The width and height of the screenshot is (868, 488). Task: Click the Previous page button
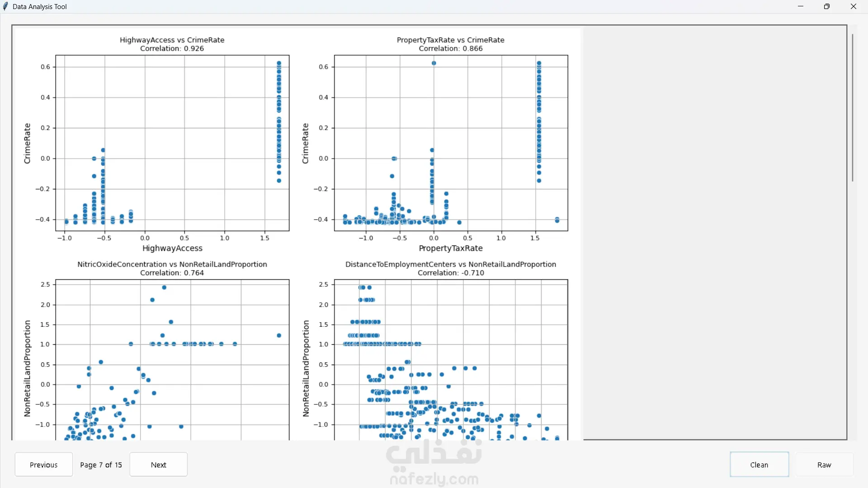(44, 465)
